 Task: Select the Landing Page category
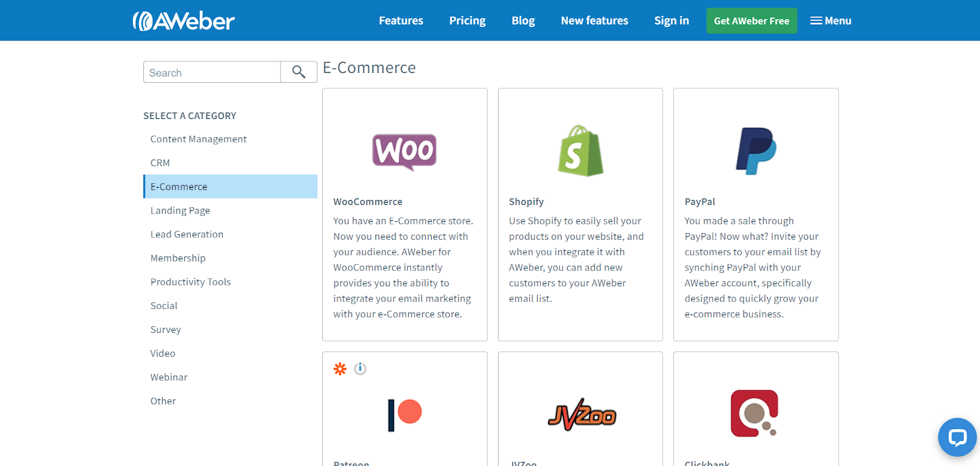pos(180,210)
